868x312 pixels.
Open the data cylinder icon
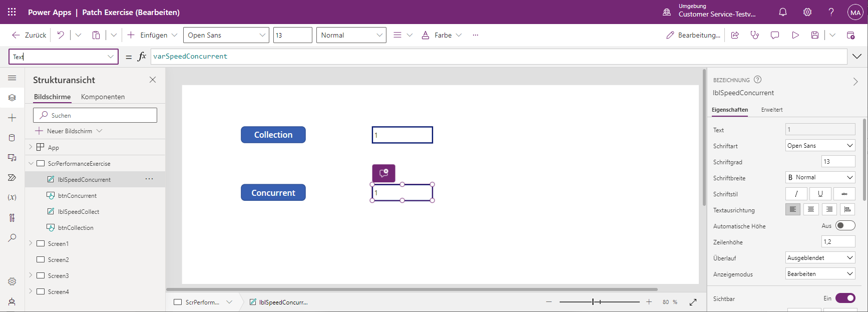[x=12, y=138]
